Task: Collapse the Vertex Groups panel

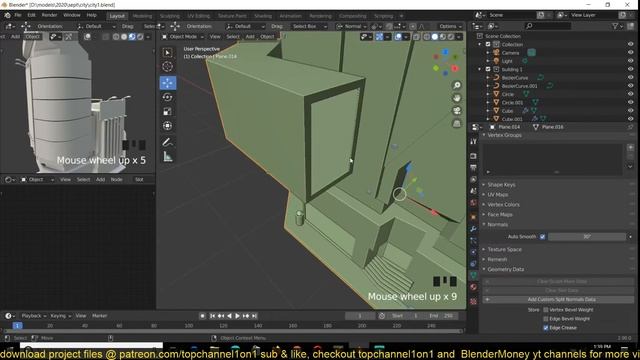Action: (504, 135)
